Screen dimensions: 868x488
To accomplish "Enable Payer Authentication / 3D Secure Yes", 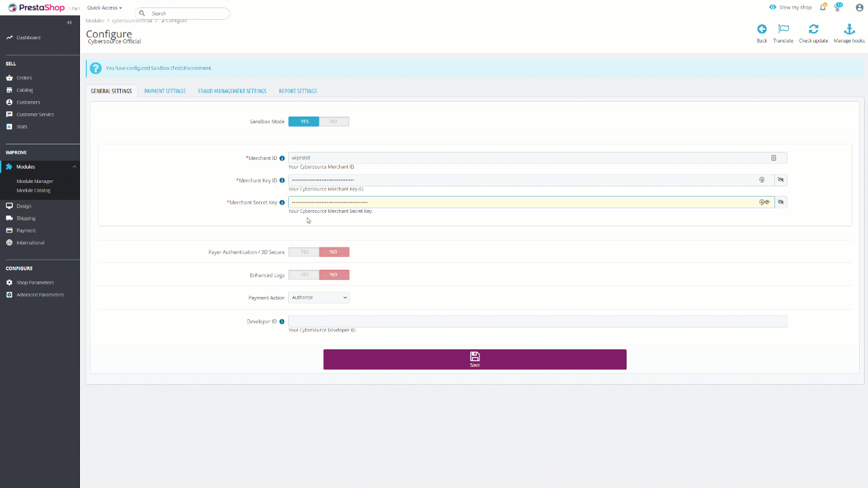I will 304,252.
